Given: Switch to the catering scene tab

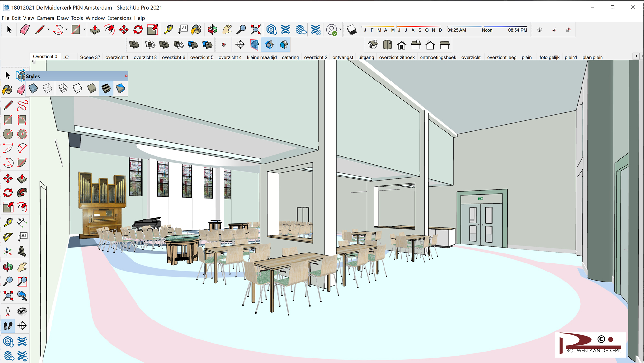Looking at the screenshot, I should [290, 57].
